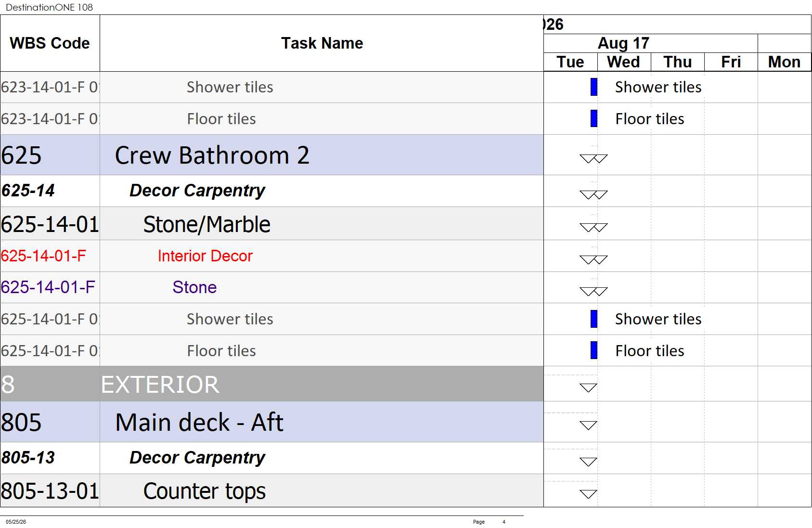Click the EXTERIOR summary triangle in Gantt
Screen dimensions: 812x528
(588, 387)
